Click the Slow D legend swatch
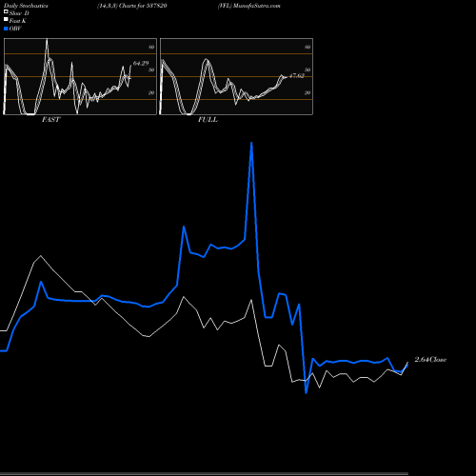The height and width of the screenshot is (476, 476). (x=6, y=11)
